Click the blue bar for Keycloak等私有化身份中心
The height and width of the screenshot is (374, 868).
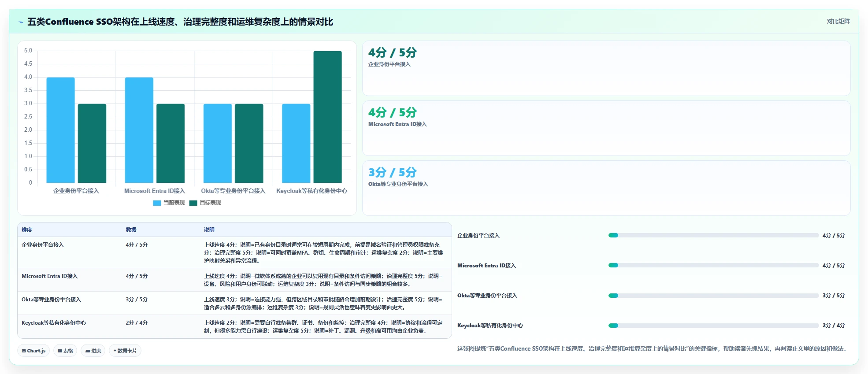pos(296,143)
